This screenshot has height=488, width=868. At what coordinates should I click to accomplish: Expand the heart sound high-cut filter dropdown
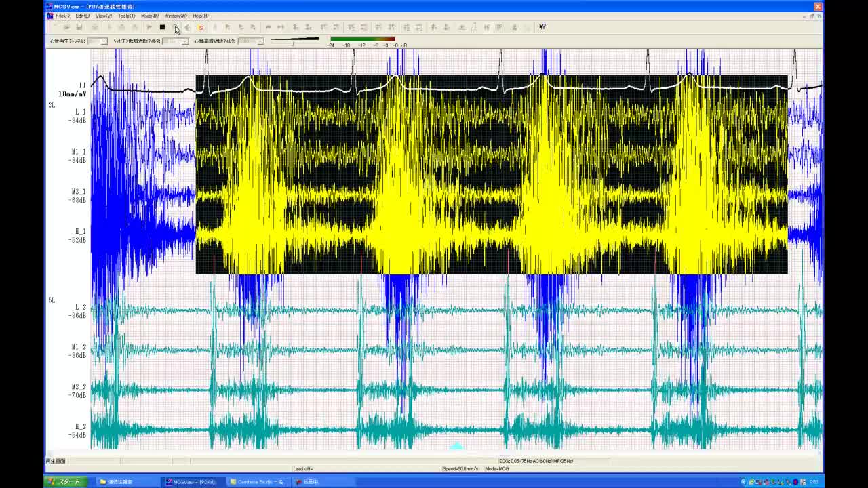[x=260, y=41]
